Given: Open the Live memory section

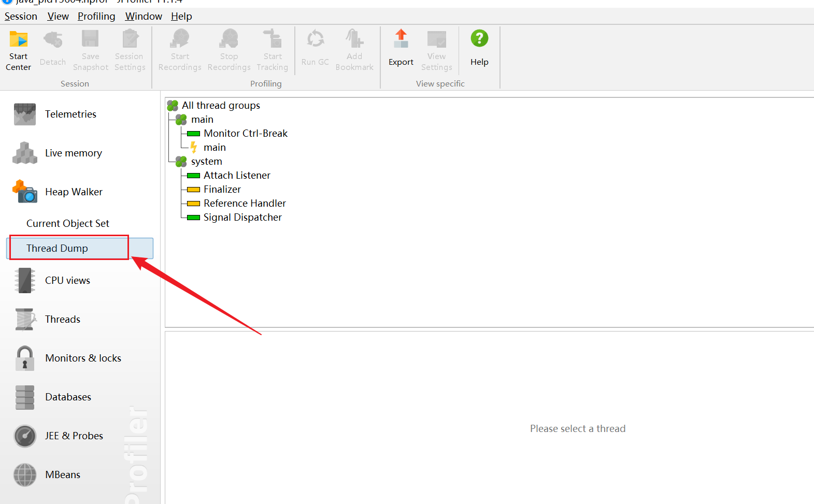Looking at the screenshot, I should click(73, 153).
